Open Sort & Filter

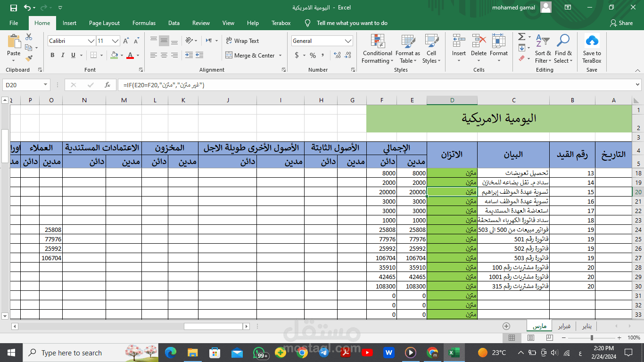(x=543, y=49)
